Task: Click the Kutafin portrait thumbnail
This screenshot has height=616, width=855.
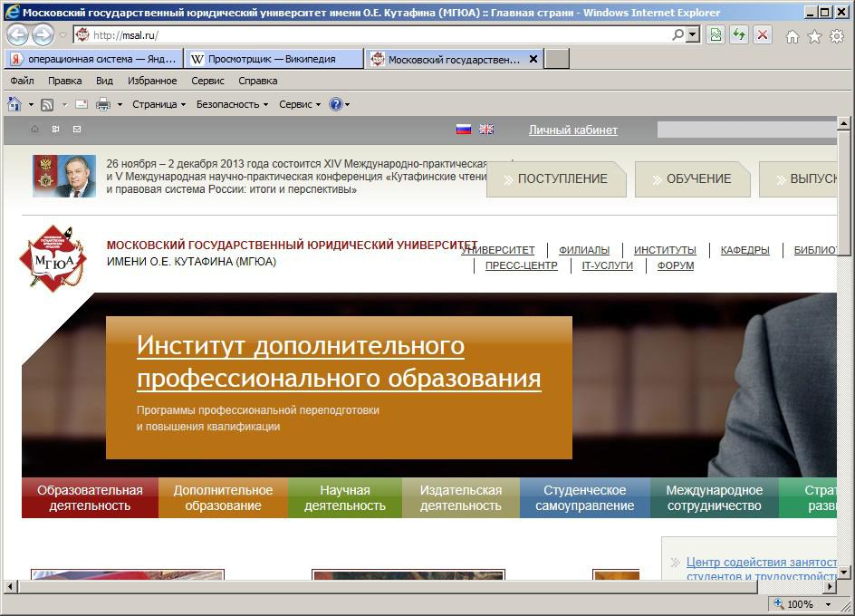Action: tap(64, 176)
